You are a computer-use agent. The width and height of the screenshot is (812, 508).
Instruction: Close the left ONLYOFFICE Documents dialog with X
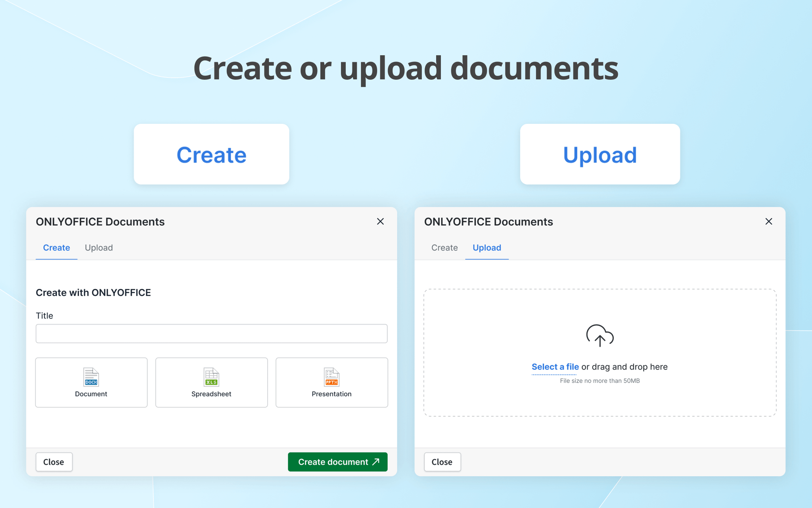(x=380, y=221)
